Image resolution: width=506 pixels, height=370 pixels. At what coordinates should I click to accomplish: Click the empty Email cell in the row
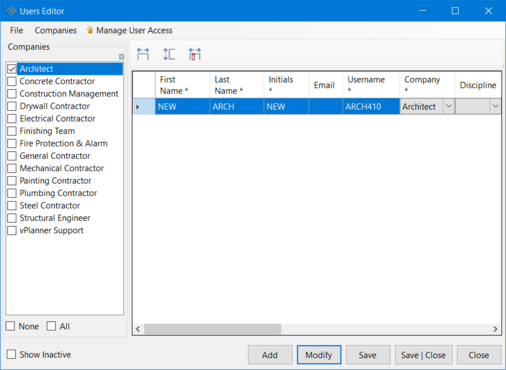[326, 107]
